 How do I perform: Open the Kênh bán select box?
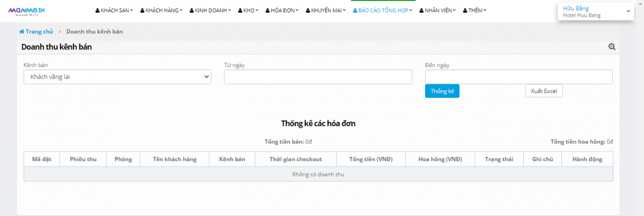117,77
